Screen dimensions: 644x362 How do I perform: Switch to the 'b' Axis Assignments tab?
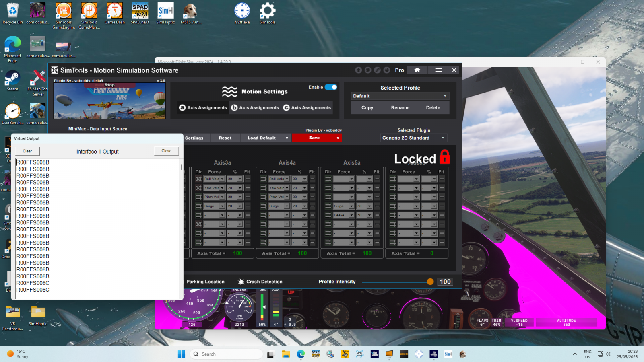[x=255, y=108]
